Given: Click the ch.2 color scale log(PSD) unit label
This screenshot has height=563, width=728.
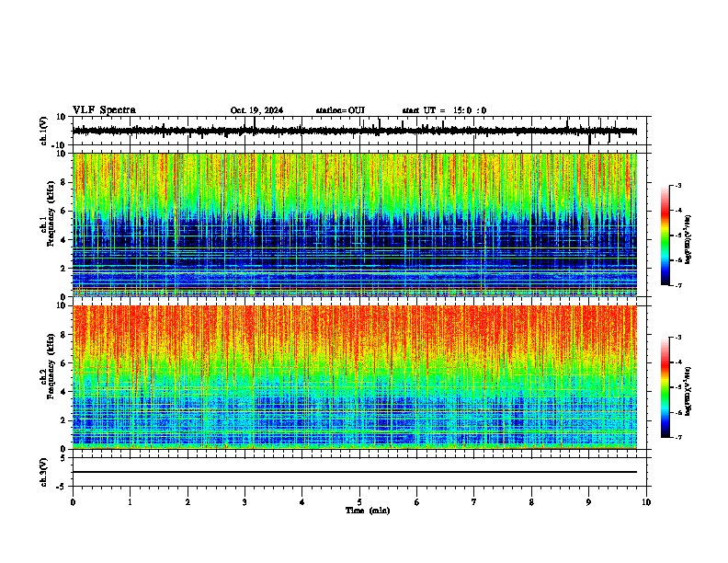Looking at the screenshot, I should [688, 391].
